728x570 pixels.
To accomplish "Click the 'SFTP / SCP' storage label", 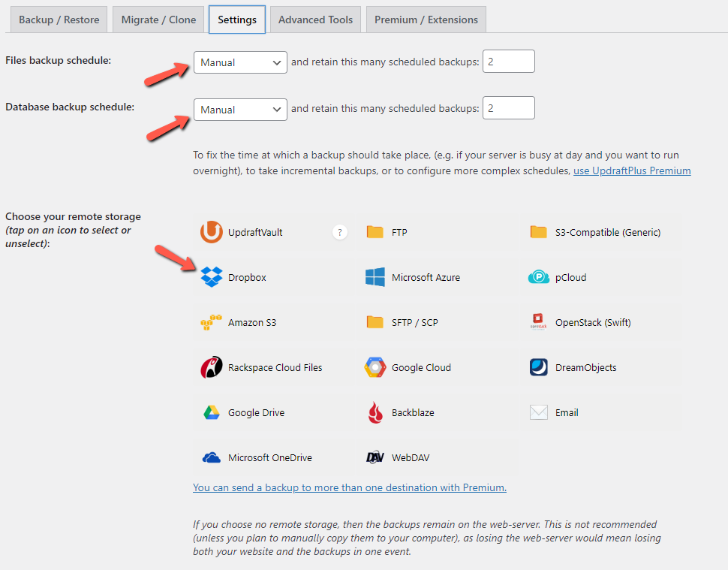I will (414, 322).
